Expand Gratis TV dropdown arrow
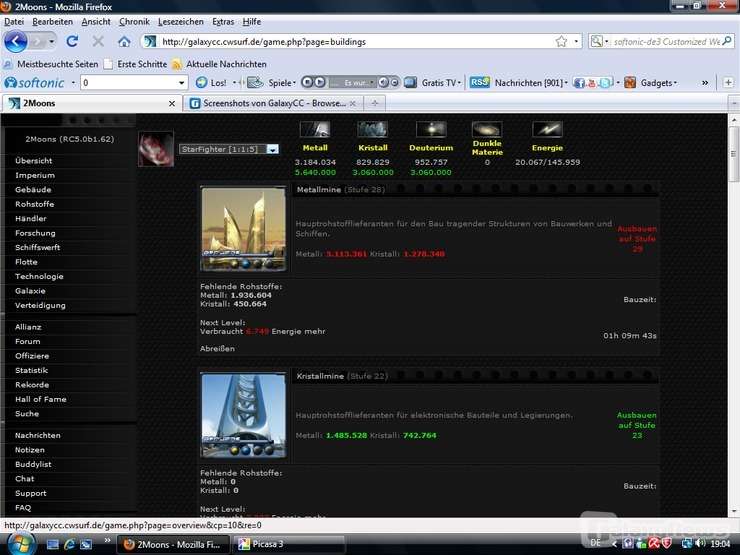The image size is (740, 555). 459,83
